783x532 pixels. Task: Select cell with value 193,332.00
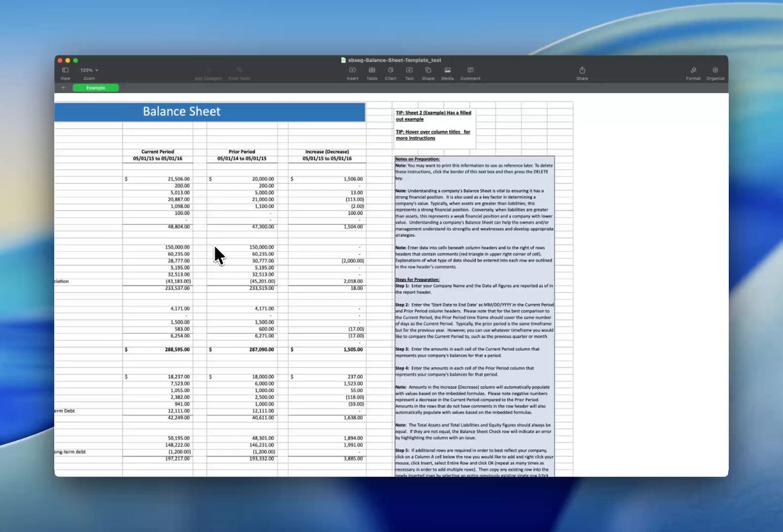(261, 459)
